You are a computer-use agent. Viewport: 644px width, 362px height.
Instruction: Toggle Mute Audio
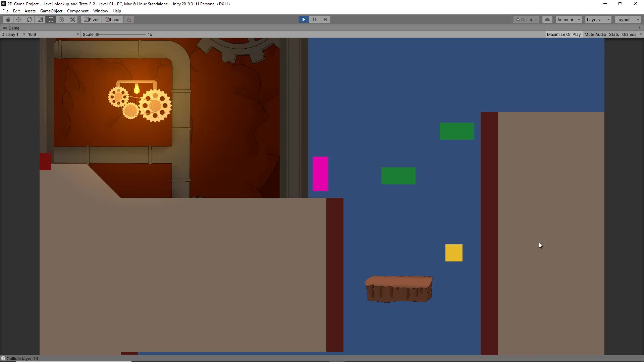coord(595,34)
